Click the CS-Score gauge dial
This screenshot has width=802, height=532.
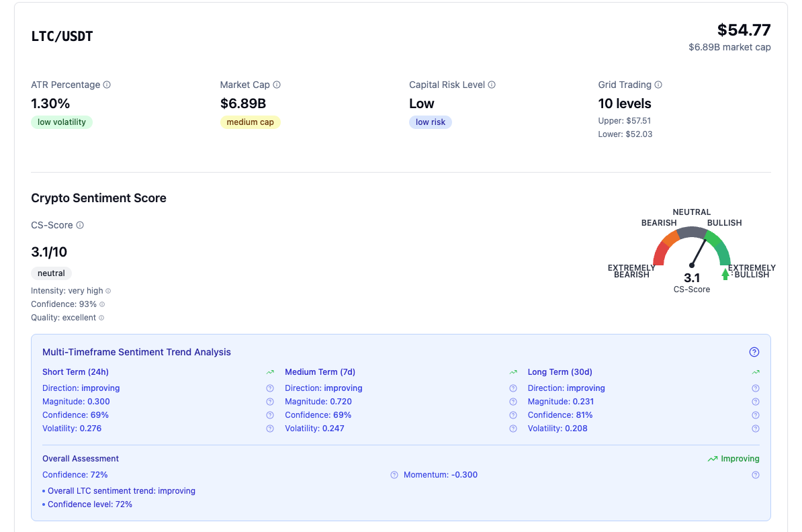click(692, 246)
